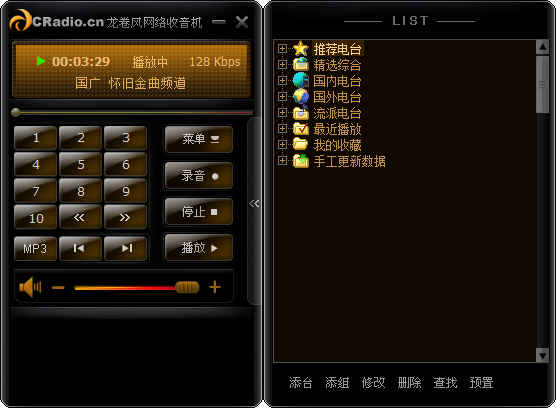The width and height of the screenshot is (556, 408).
Task: Select 最近播放 in the station list
Action: (337, 129)
